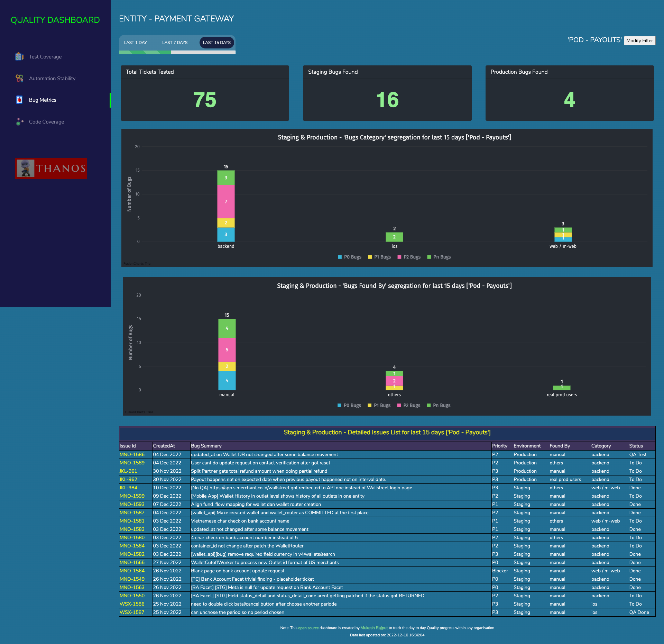Click the Thanos logo image
664x644 pixels.
point(51,168)
